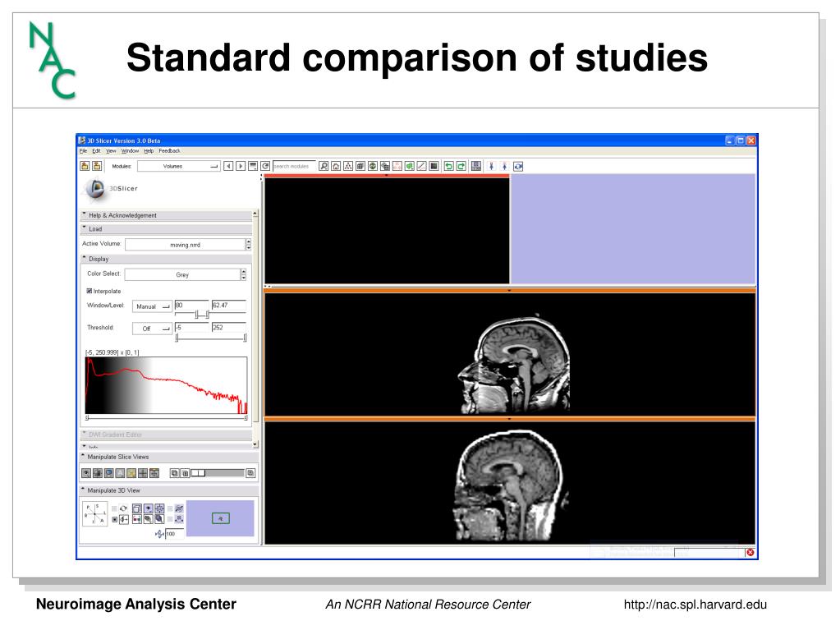Click first slice-view visibility icon

tap(85, 473)
